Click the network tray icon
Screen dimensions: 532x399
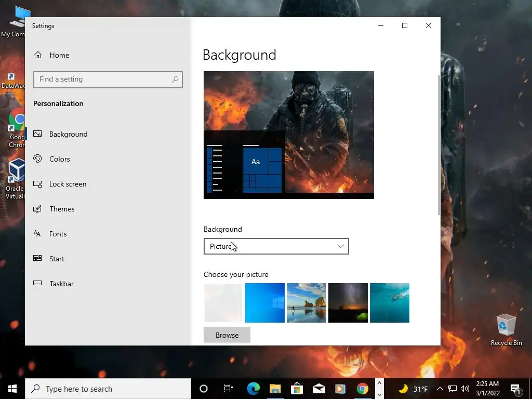tap(453, 389)
